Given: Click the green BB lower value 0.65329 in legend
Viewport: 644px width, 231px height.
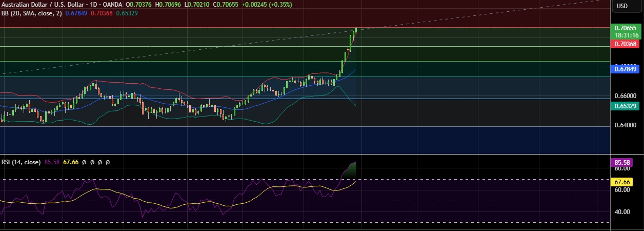Looking at the screenshot, I should (126, 13).
